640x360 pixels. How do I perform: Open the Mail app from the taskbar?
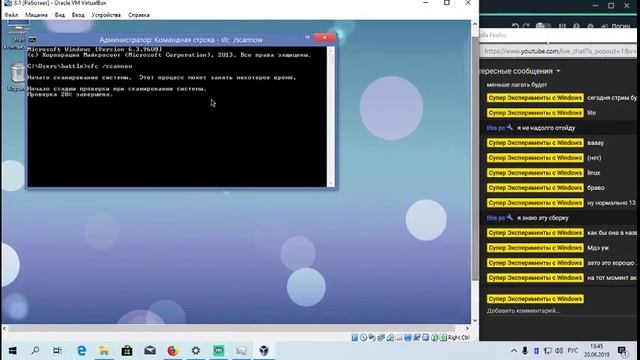click(x=150, y=351)
